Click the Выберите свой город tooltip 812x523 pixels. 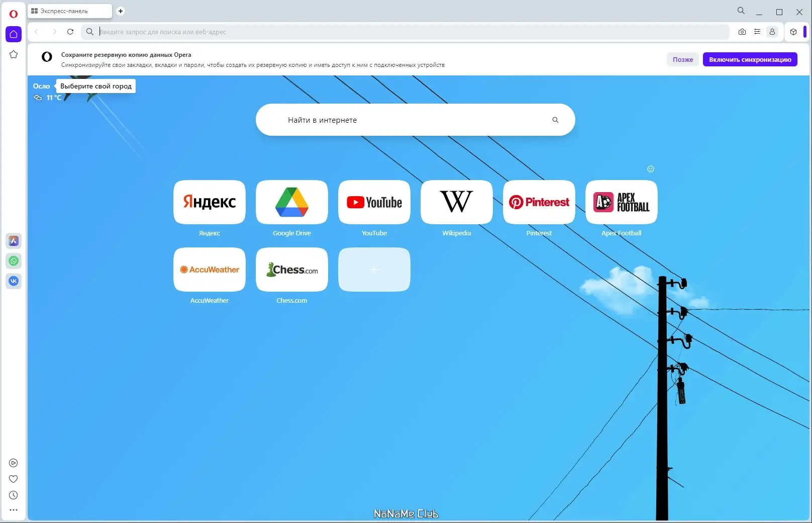pyautogui.click(x=95, y=86)
